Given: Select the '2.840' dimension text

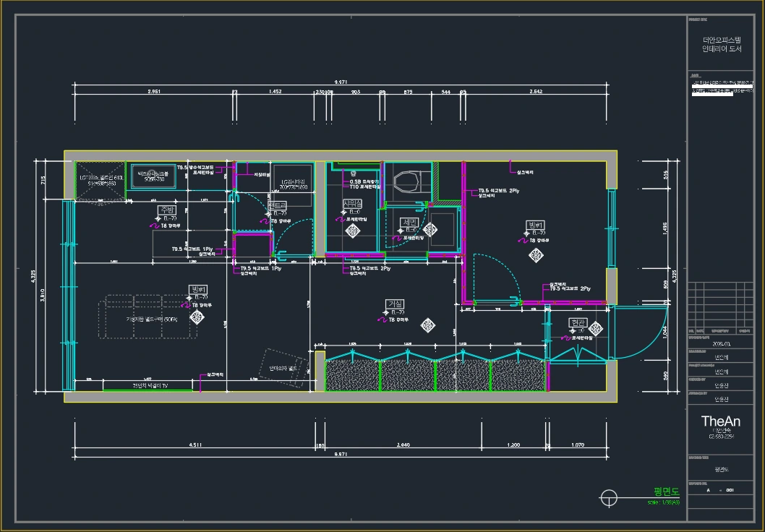Looking at the screenshot, I should coord(403,445).
